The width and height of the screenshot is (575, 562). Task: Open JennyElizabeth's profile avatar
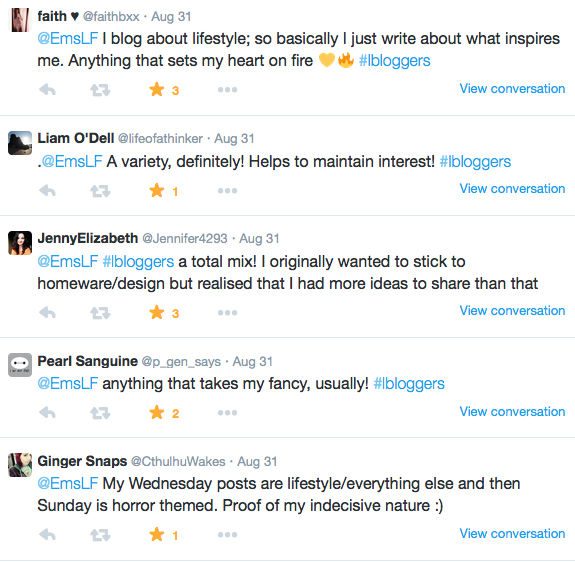(x=20, y=243)
